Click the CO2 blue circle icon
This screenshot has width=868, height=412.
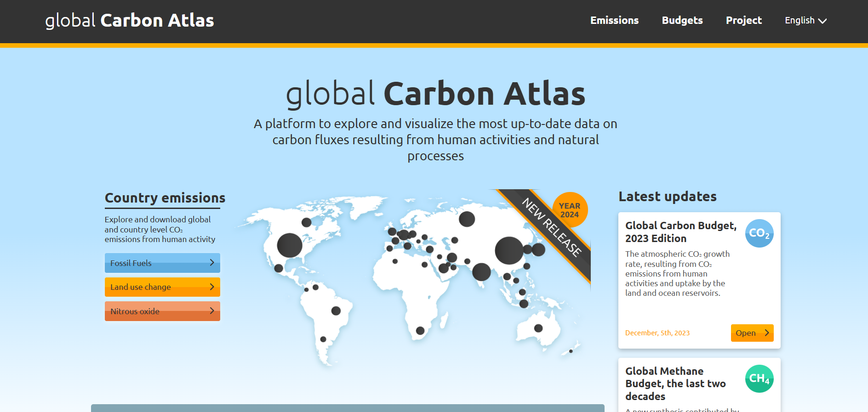point(759,233)
